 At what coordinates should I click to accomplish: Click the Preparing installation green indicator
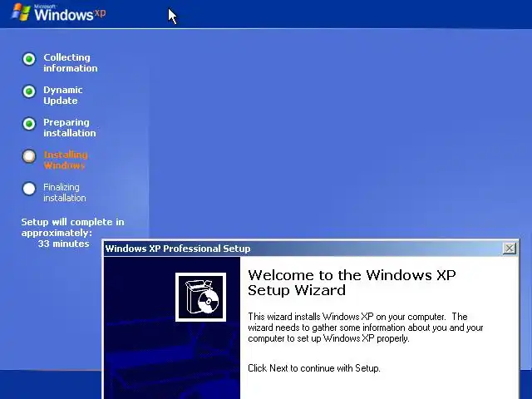[x=29, y=124]
